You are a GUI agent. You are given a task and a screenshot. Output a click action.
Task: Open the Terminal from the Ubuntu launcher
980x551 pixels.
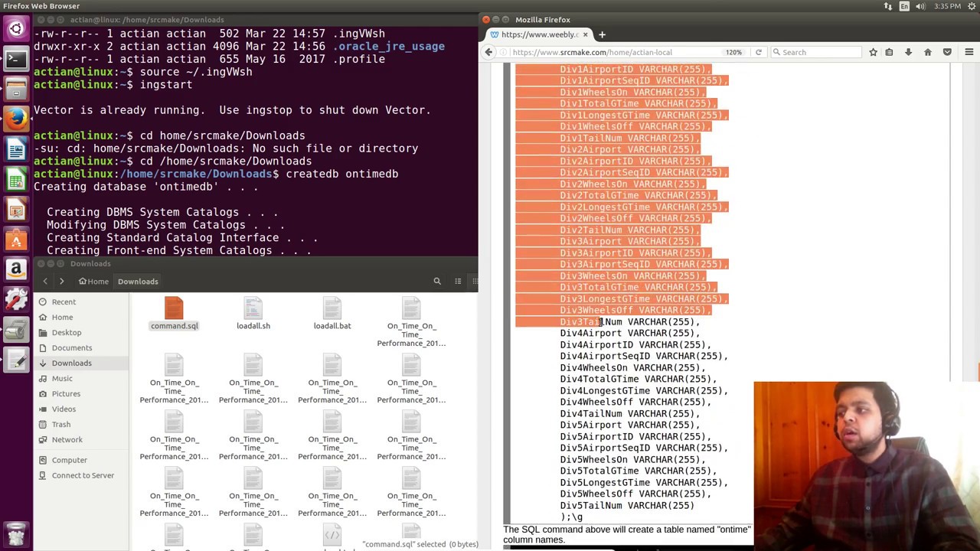16,57
